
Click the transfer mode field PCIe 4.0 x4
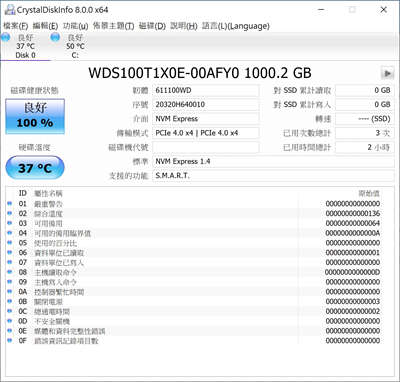click(x=206, y=133)
